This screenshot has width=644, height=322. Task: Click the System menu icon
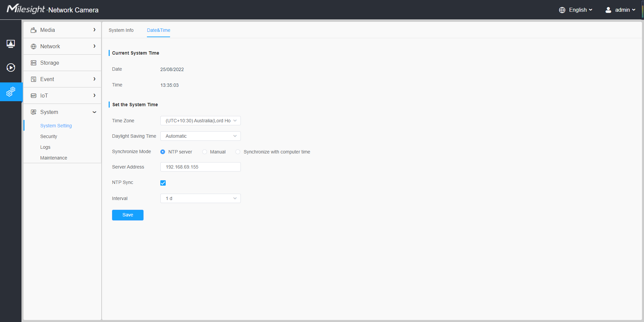34,112
